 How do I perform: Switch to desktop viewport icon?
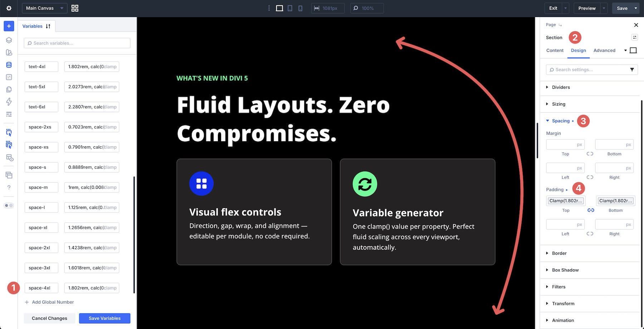[279, 8]
